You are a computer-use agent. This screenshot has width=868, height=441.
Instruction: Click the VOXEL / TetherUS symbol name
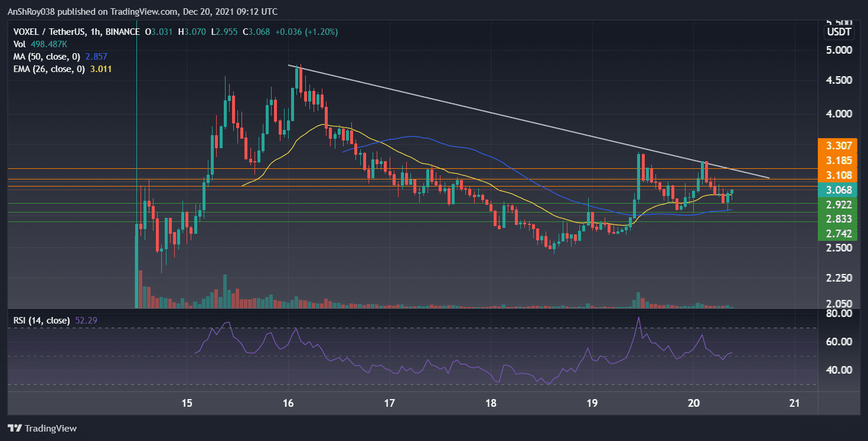point(50,32)
